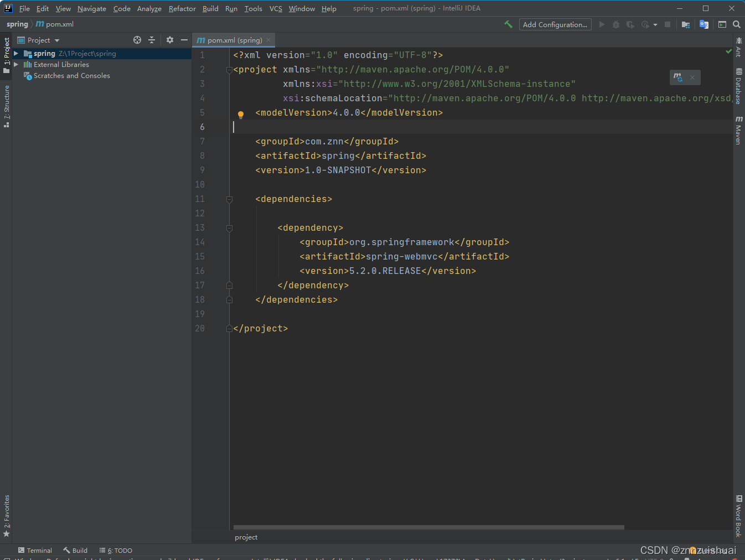Click the Translate plugin icon
Screen dimensions: 745x560
click(704, 24)
